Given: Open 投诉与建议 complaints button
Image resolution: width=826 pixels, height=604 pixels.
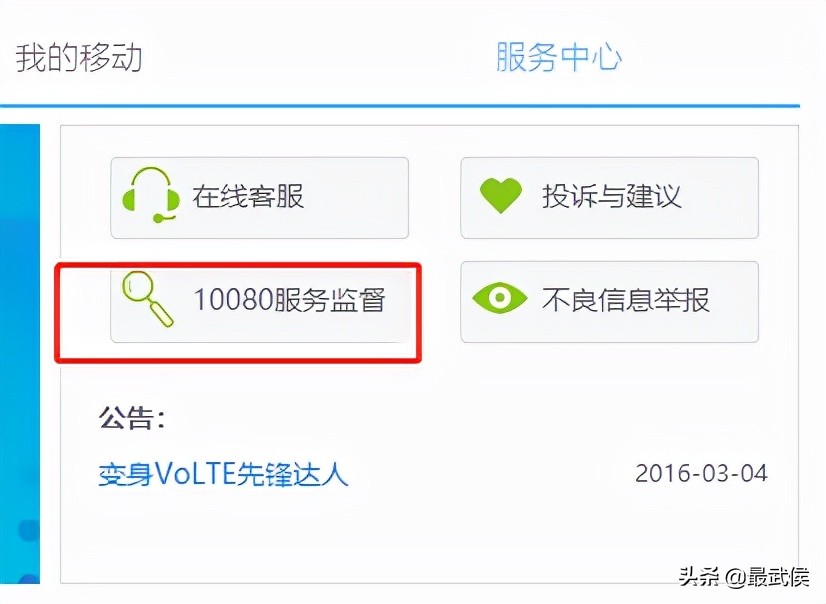Looking at the screenshot, I should coord(609,198).
